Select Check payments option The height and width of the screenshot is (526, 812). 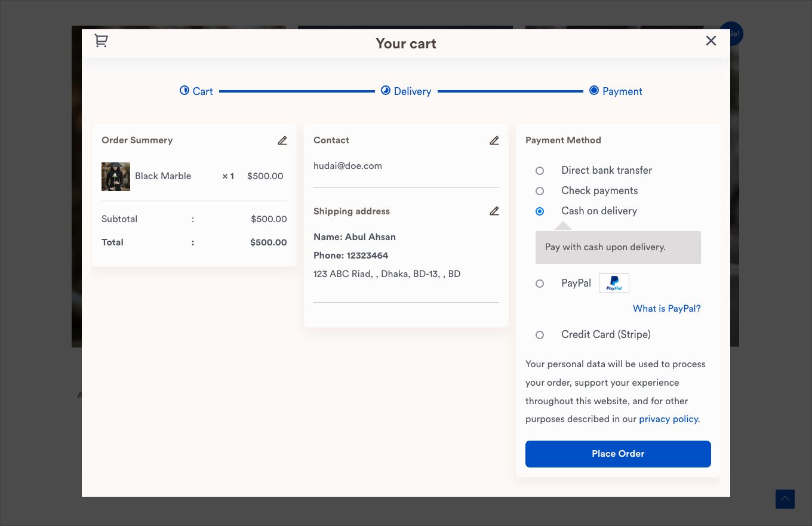click(x=540, y=191)
